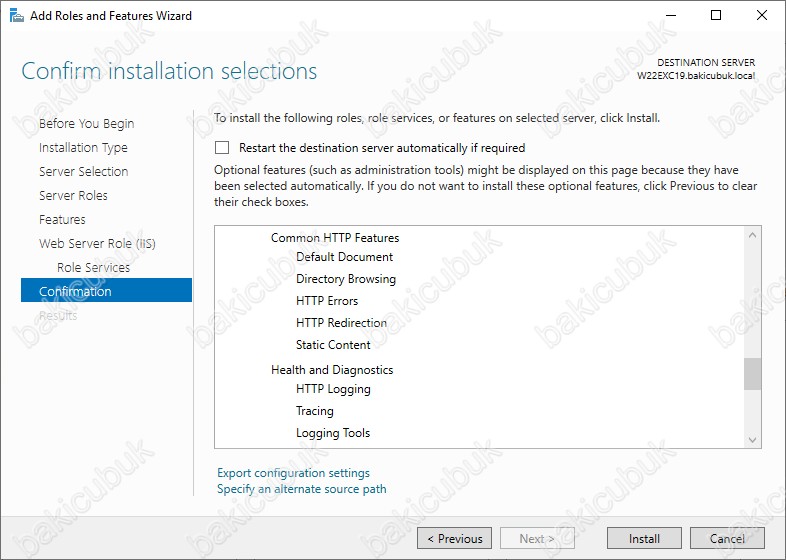Select Server Selection step
This screenshot has height=560, width=786.
[x=84, y=171]
